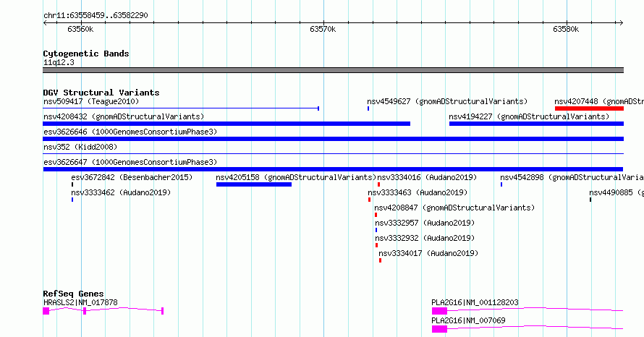This screenshot has height=337, width=644.
Task: Select the HRASLS2 first exon block
Action: (x=46, y=311)
